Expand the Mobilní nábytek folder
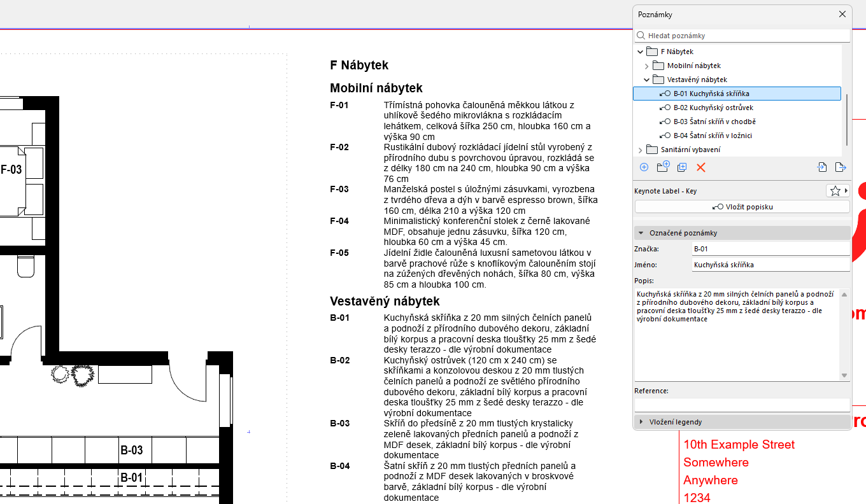Viewport: 866px width, 504px height. click(x=647, y=66)
